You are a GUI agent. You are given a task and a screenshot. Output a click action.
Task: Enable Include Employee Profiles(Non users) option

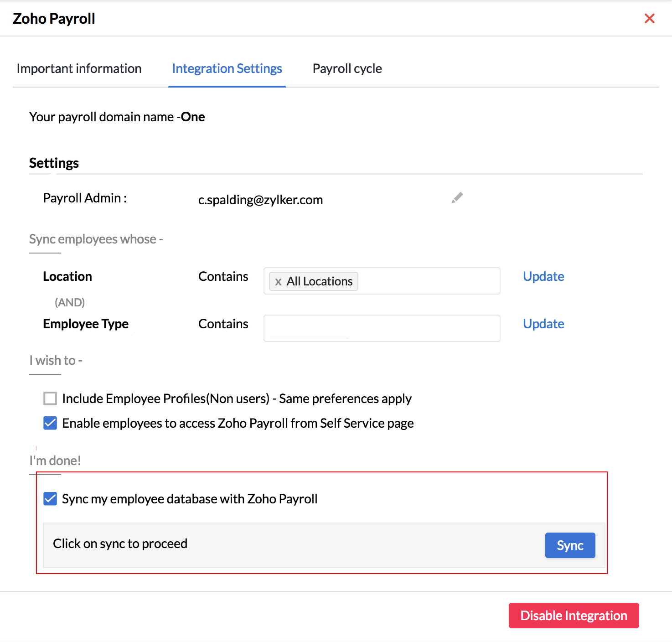click(x=50, y=399)
